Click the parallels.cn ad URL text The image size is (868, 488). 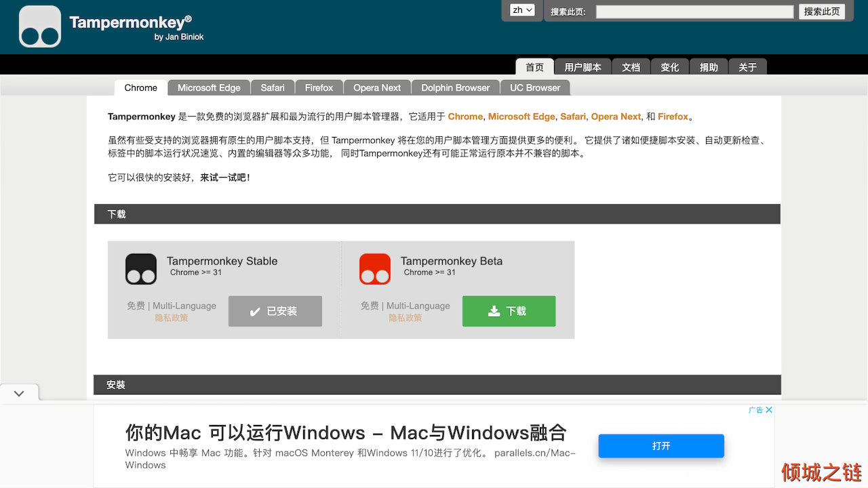pyautogui.click(x=535, y=453)
